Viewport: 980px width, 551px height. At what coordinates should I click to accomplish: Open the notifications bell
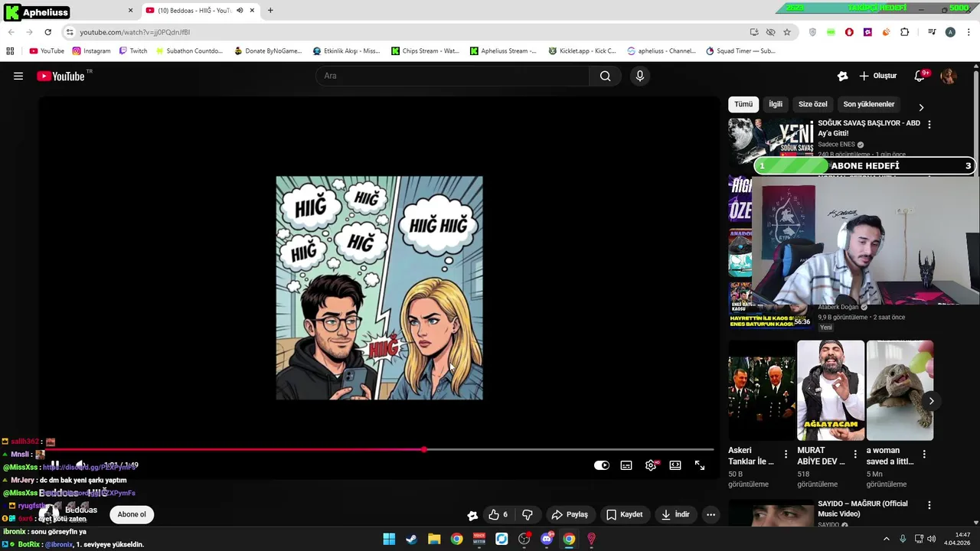point(920,76)
